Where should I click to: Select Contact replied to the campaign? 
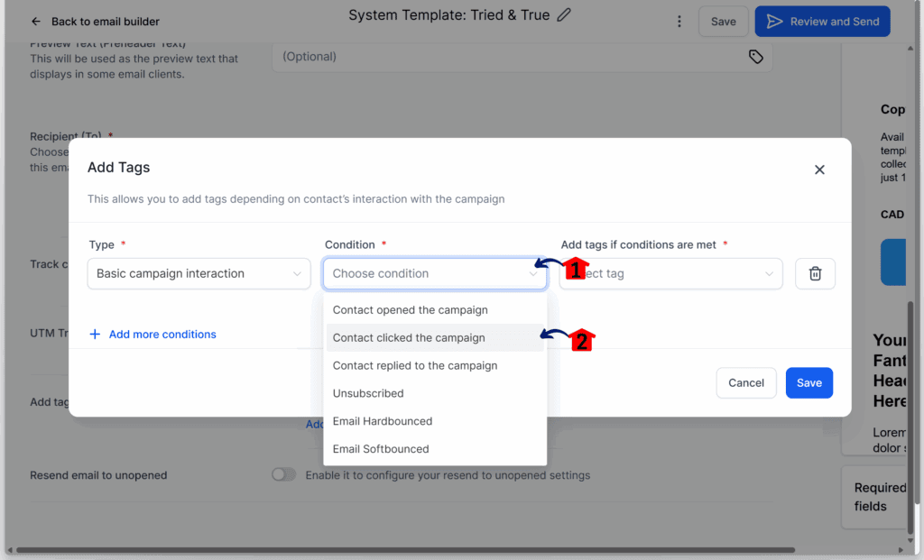coord(415,366)
